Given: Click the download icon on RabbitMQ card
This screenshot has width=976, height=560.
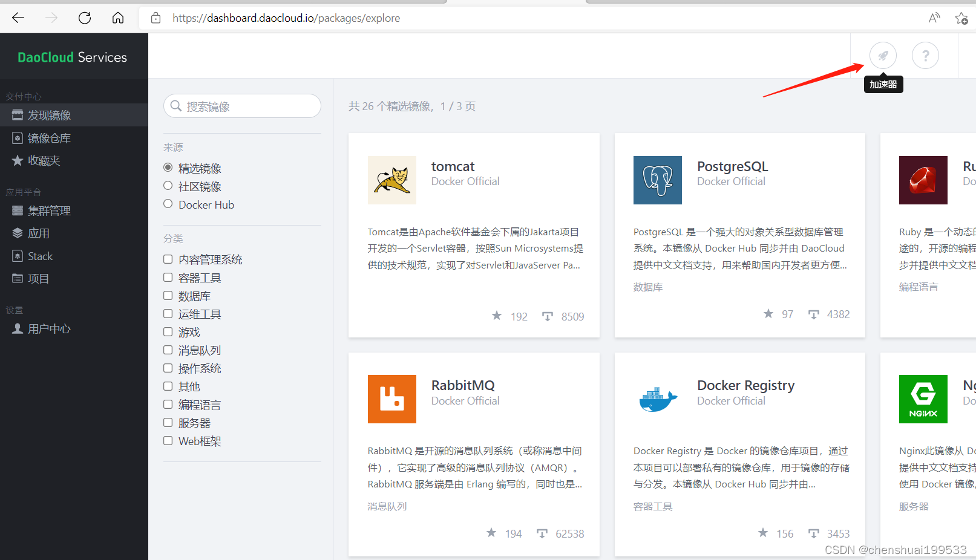Looking at the screenshot, I should [x=542, y=533].
